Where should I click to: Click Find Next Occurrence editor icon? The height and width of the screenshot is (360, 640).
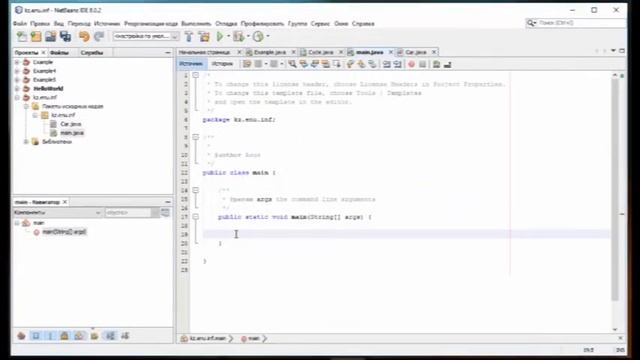pos(314,64)
